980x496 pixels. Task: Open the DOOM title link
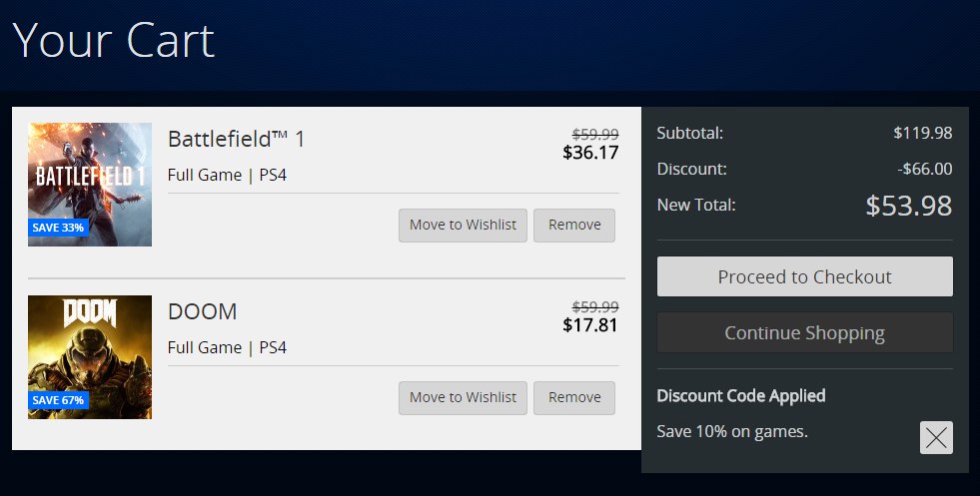(203, 311)
